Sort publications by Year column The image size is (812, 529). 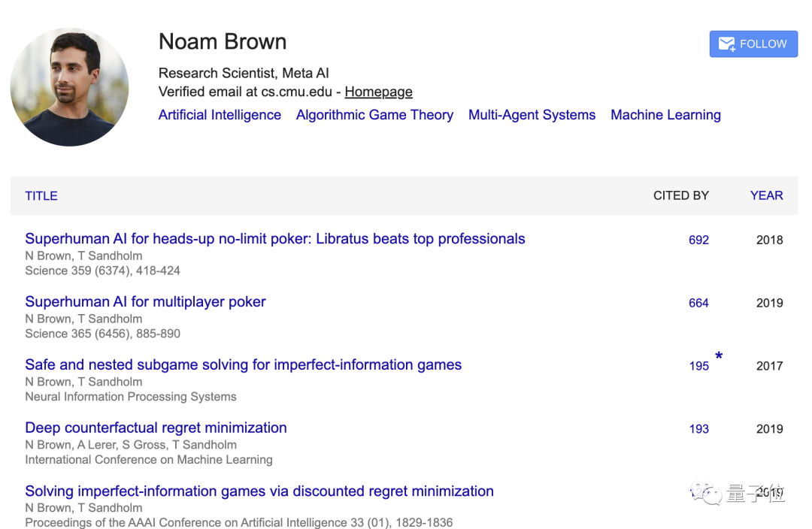point(766,195)
